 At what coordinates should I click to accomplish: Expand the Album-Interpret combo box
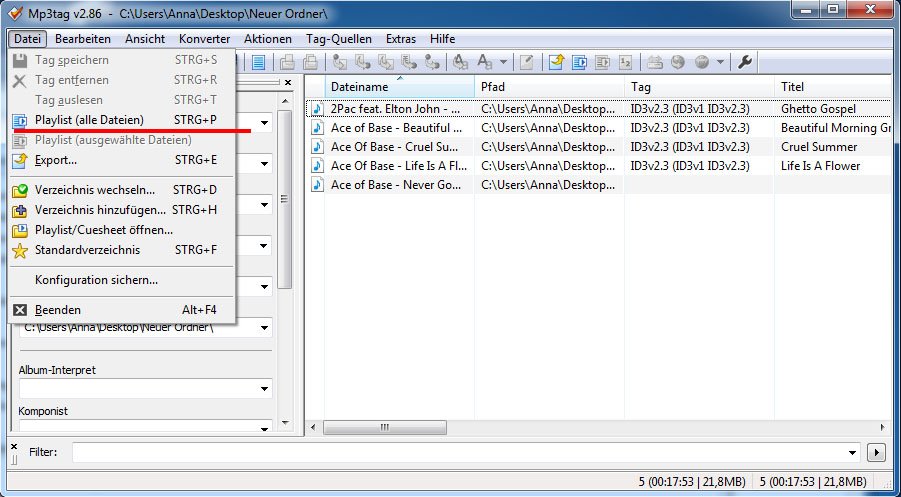coord(265,388)
